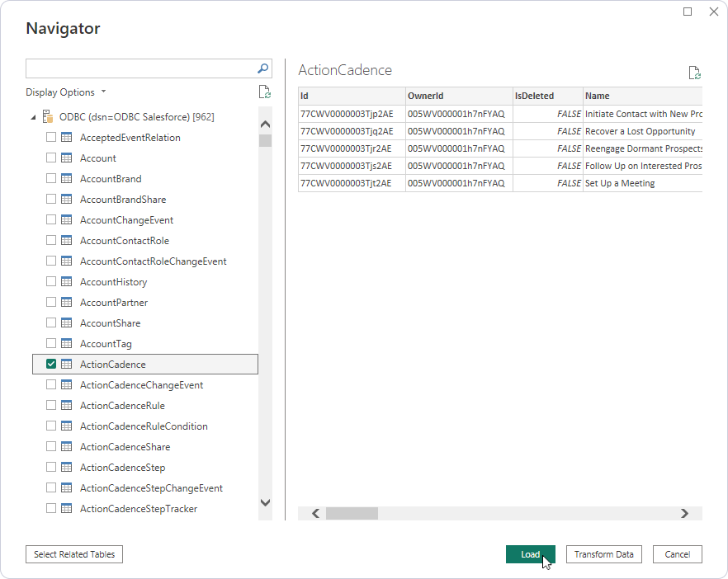Click the table icon beside Account
This screenshot has height=579, width=728.
[66, 158]
